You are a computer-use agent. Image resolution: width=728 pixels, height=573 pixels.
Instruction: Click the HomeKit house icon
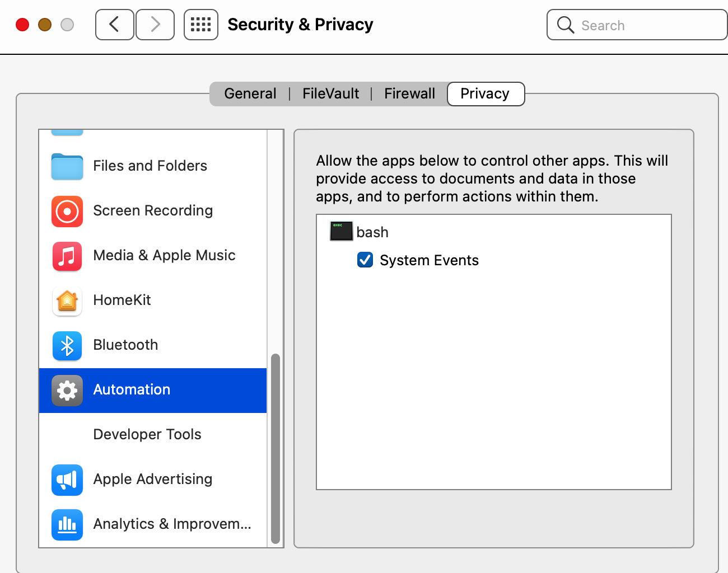click(67, 300)
